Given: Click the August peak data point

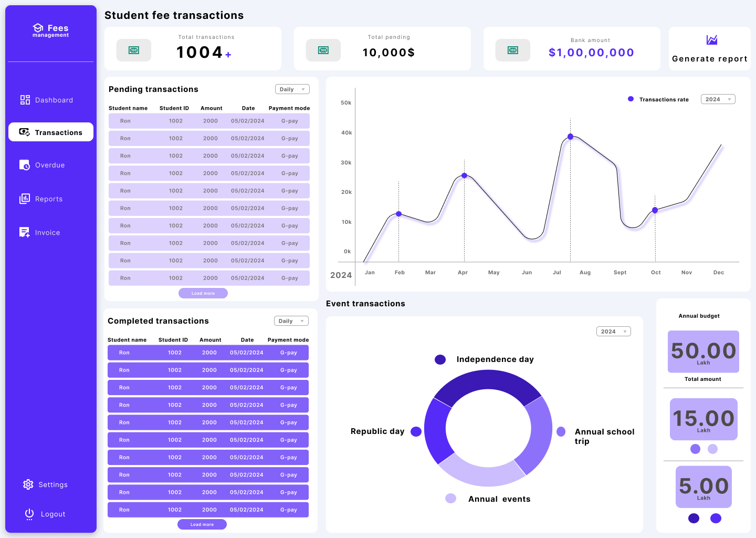Looking at the screenshot, I should (x=571, y=137).
